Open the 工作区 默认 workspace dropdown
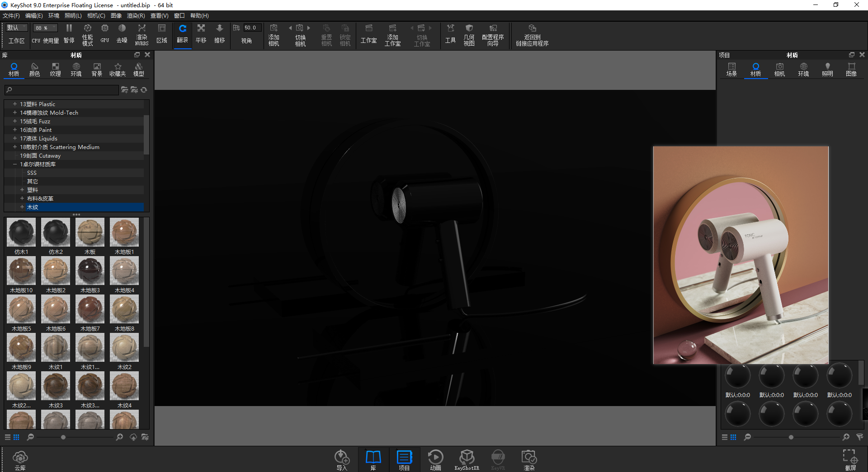The image size is (868, 472). coord(17,28)
